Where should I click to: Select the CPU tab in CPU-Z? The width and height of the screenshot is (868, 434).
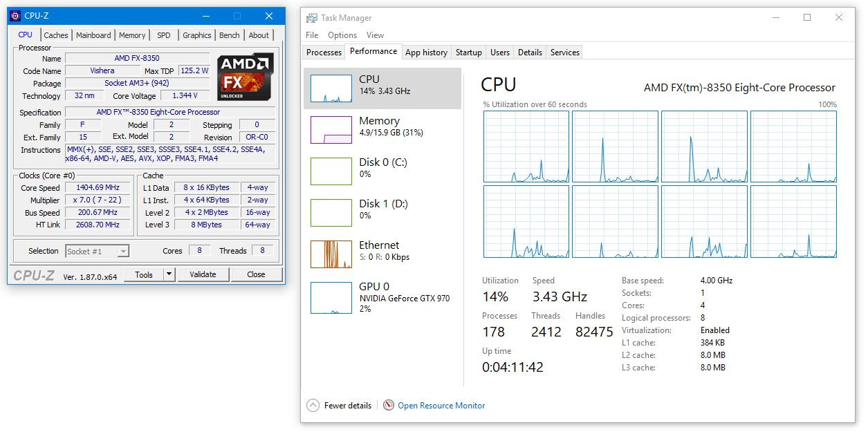pos(26,35)
